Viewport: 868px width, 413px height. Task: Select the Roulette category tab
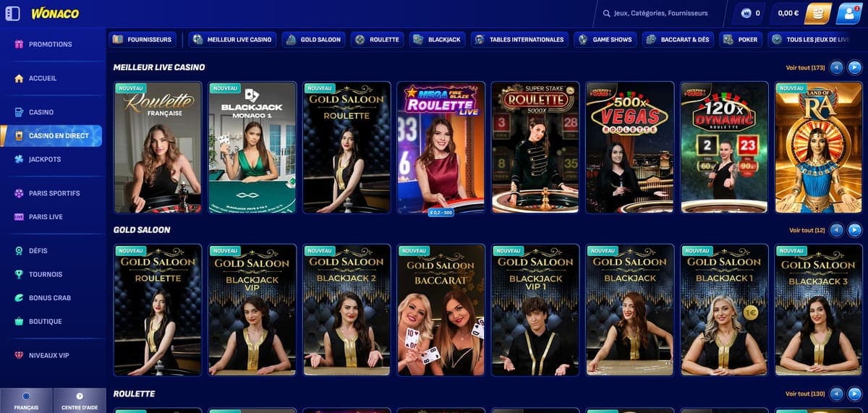pos(377,39)
